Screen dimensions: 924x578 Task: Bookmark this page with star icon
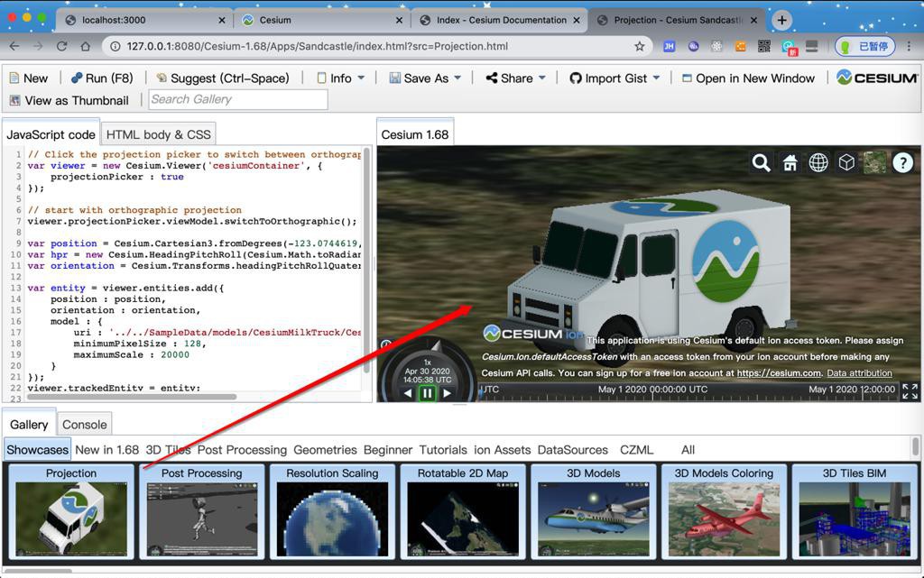pos(640,47)
